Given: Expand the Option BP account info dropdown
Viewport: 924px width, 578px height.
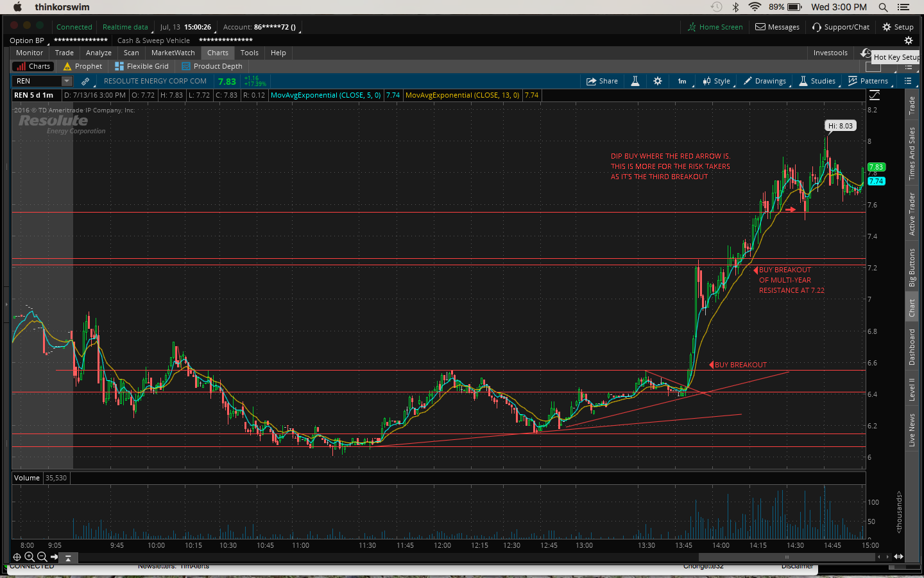Looking at the screenshot, I should (x=28, y=40).
